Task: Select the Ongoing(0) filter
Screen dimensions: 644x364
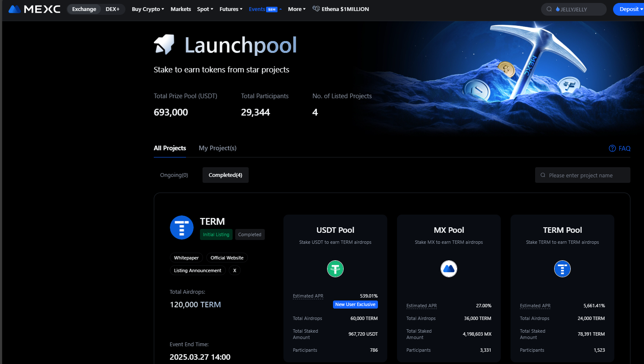Action: coord(174,175)
